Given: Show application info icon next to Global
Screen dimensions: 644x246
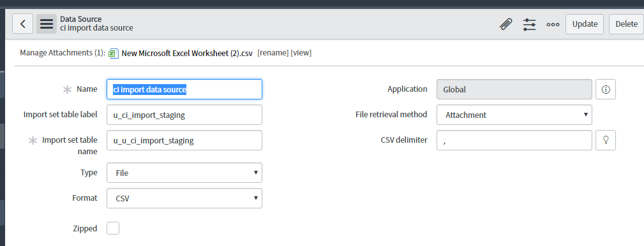Looking at the screenshot, I should coord(606,89).
